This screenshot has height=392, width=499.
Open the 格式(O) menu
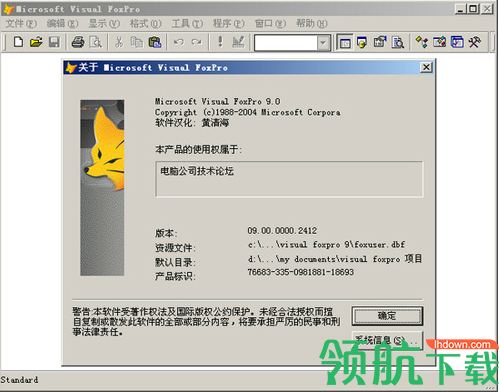pos(145,24)
